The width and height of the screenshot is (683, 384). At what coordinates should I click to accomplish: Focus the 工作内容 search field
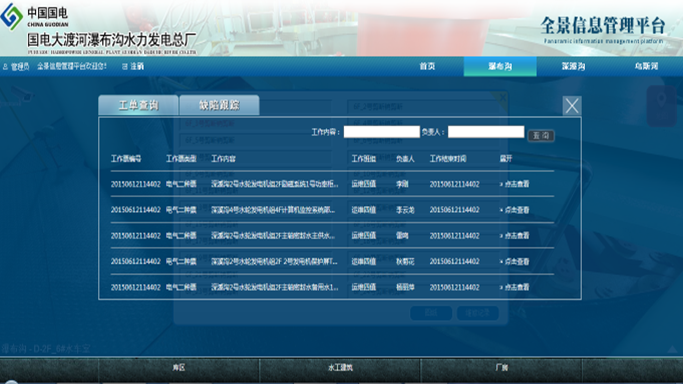(382, 131)
